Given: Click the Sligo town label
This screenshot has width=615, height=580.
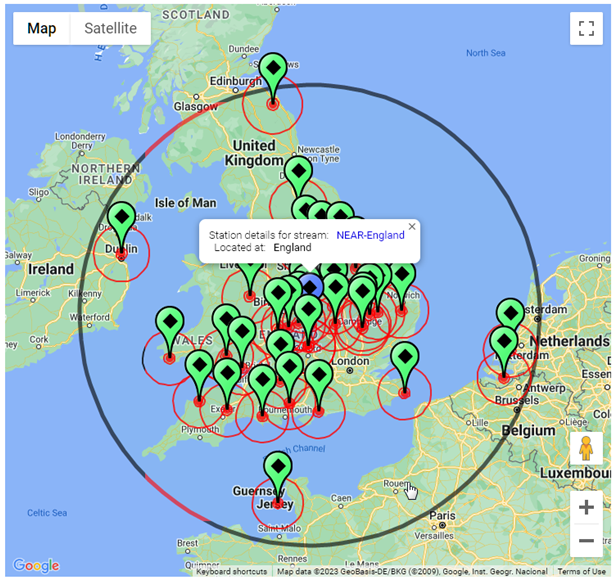Looking at the screenshot, I should (x=38, y=192).
